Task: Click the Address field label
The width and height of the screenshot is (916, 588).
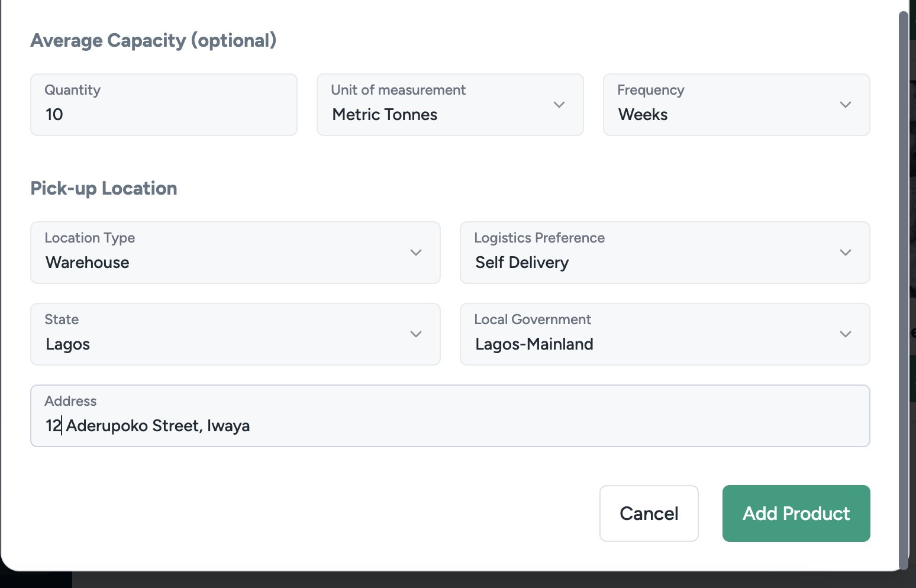Action: 70,401
